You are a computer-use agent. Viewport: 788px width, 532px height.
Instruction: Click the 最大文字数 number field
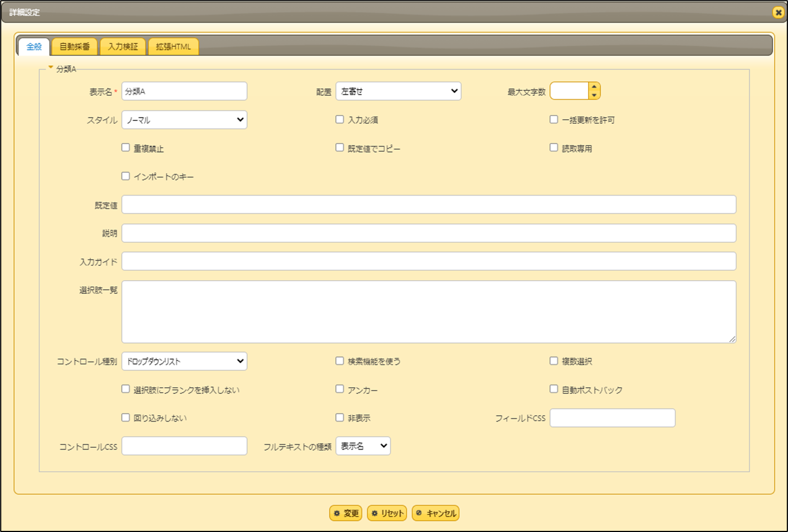coord(569,91)
